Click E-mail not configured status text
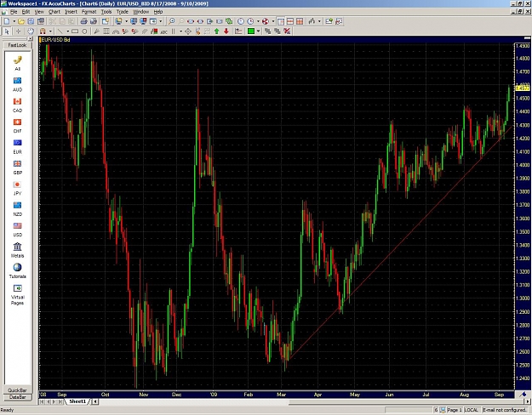 tap(504, 410)
